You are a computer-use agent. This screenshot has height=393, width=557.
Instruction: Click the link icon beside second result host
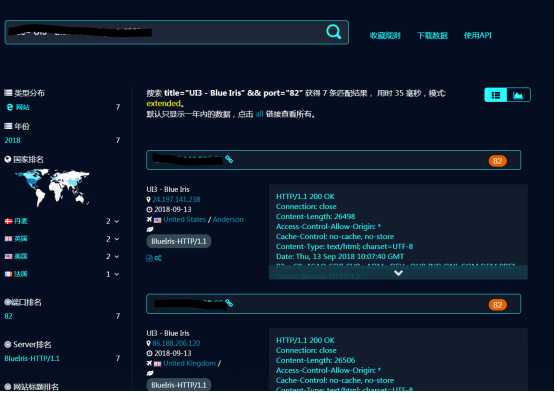229,303
